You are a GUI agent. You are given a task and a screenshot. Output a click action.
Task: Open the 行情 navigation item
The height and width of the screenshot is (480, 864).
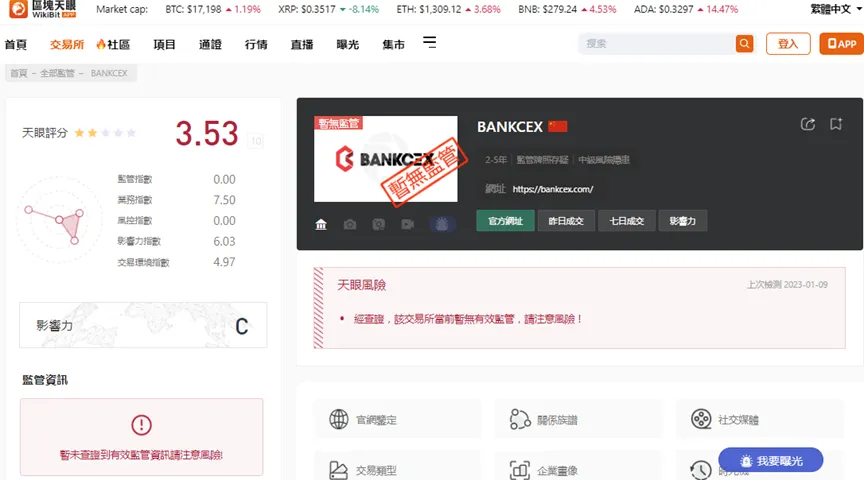(x=256, y=45)
